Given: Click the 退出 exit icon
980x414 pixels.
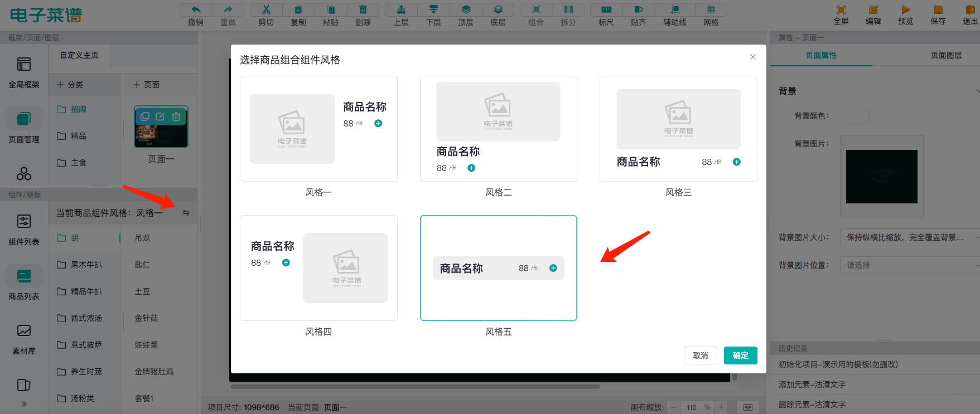Looking at the screenshot, I should (971, 10).
